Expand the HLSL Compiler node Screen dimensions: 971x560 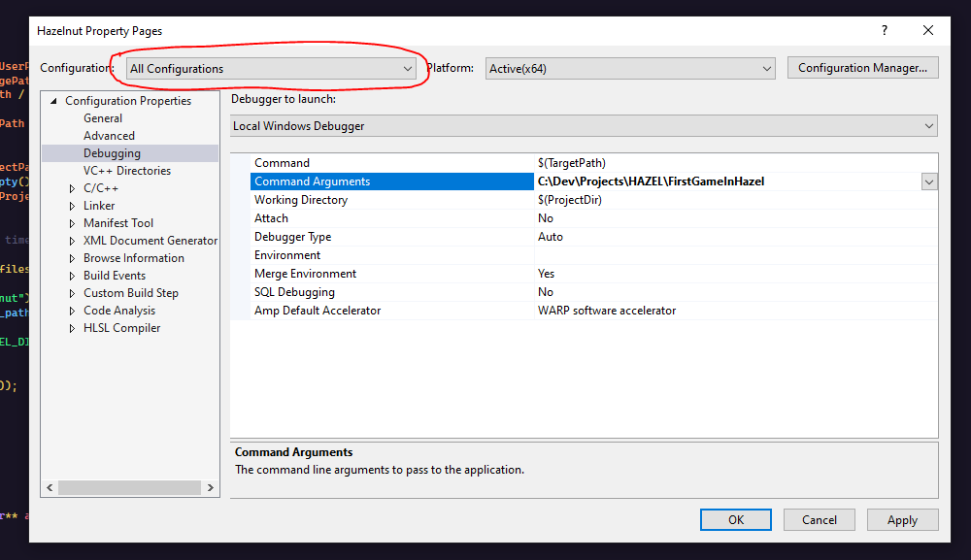(x=72, y=328)
